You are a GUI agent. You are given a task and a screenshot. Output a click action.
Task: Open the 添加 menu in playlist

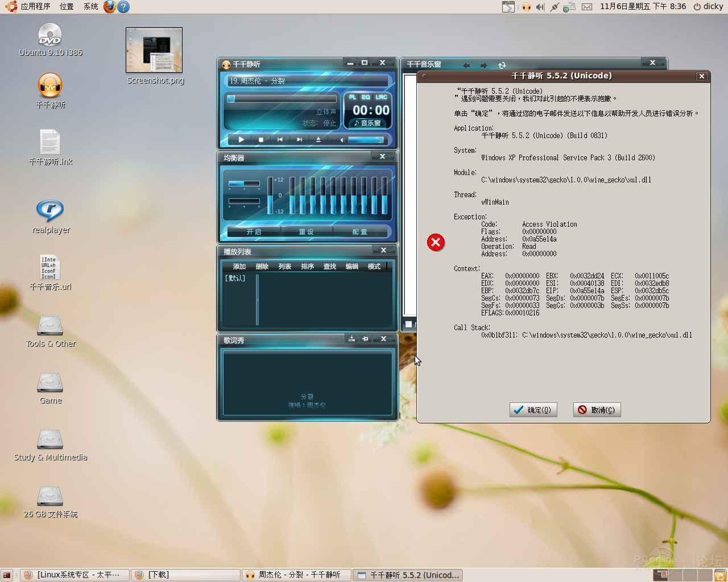pyautogui.click(x=239, y=267)
